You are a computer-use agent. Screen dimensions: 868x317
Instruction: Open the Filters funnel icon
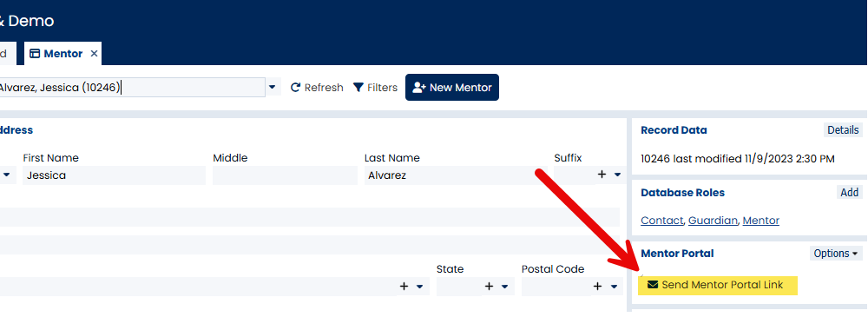pyautogui.click(x=358, y=88)
